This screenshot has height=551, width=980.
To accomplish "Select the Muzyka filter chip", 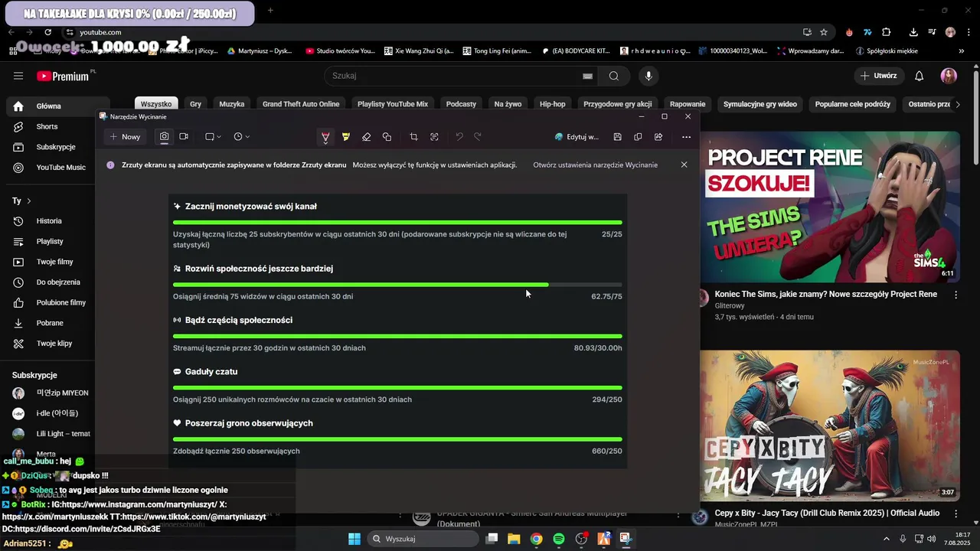I will 232,104.
